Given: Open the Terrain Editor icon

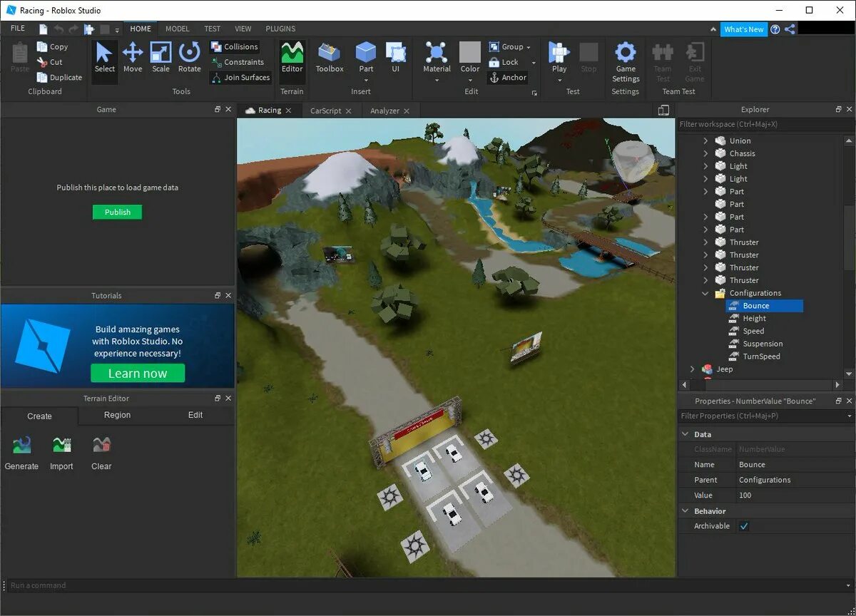Looking at the screenshot, I should [x=292, y=58].
